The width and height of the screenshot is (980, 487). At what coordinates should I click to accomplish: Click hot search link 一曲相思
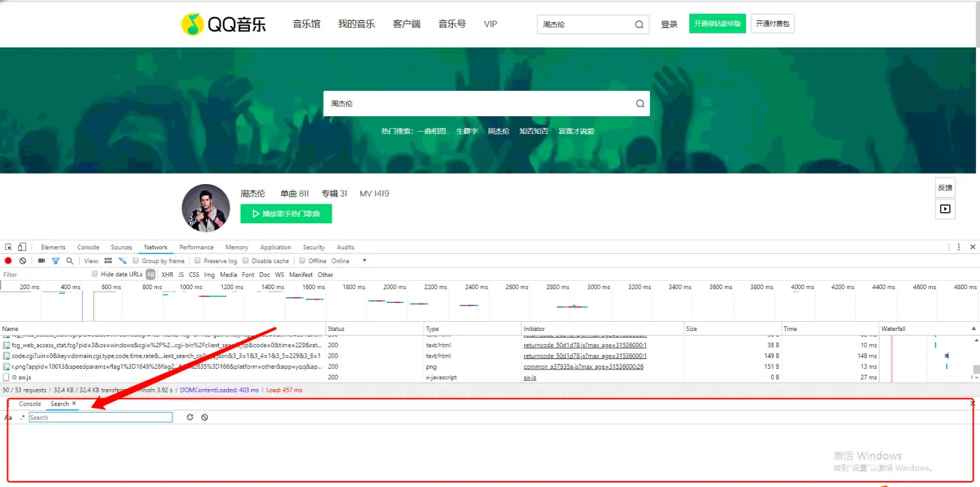tap(432, 131)
